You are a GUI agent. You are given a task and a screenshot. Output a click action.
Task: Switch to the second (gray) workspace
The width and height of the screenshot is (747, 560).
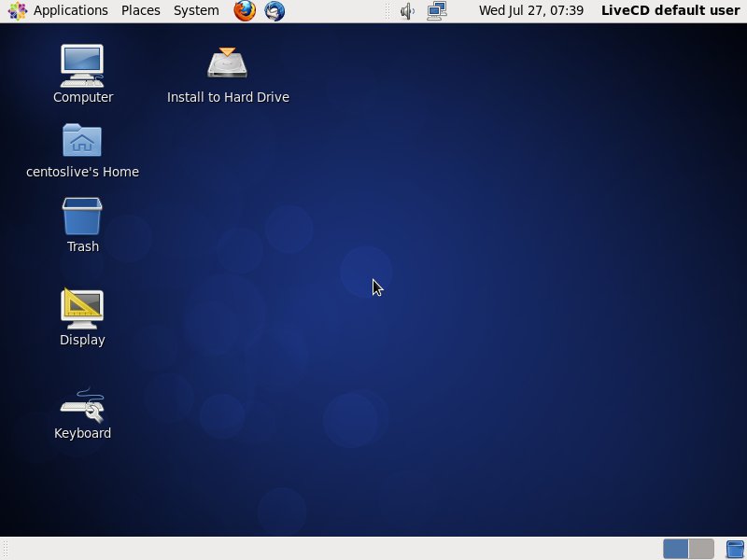(701, 549)
